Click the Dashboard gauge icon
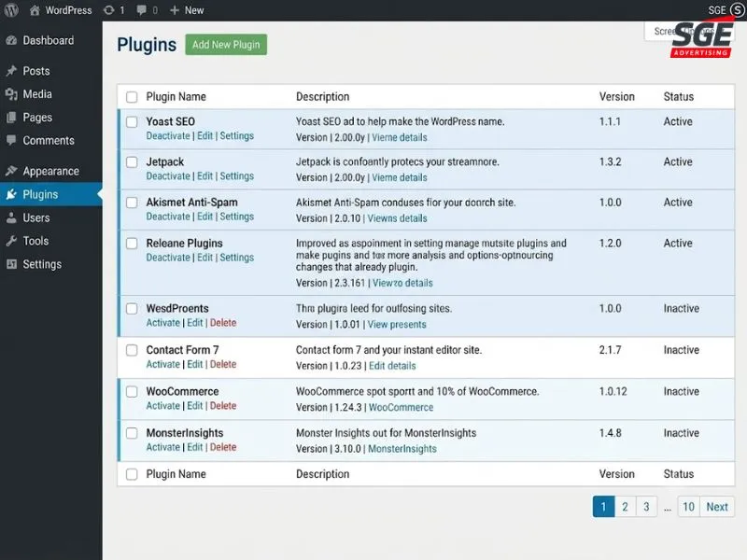This screenshot has height=560, width=747. tap(11, 40)
